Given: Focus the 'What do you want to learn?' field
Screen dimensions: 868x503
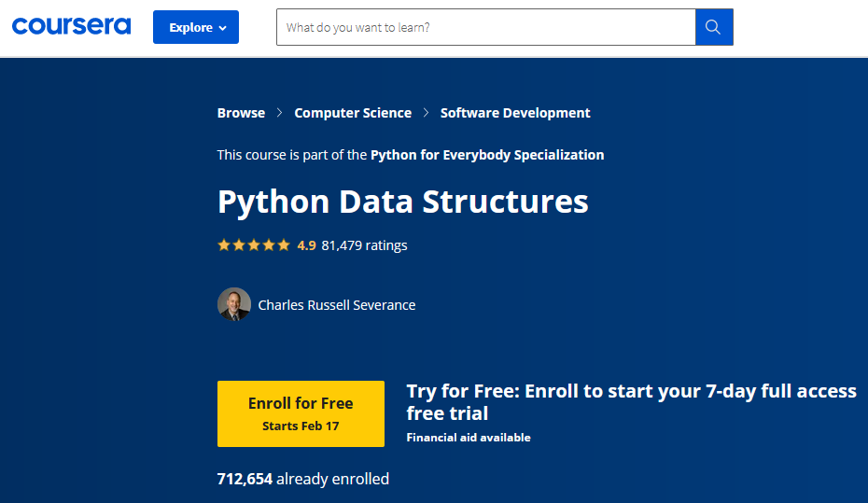Looking at the screenshot, I should click(x=485, y=27).
